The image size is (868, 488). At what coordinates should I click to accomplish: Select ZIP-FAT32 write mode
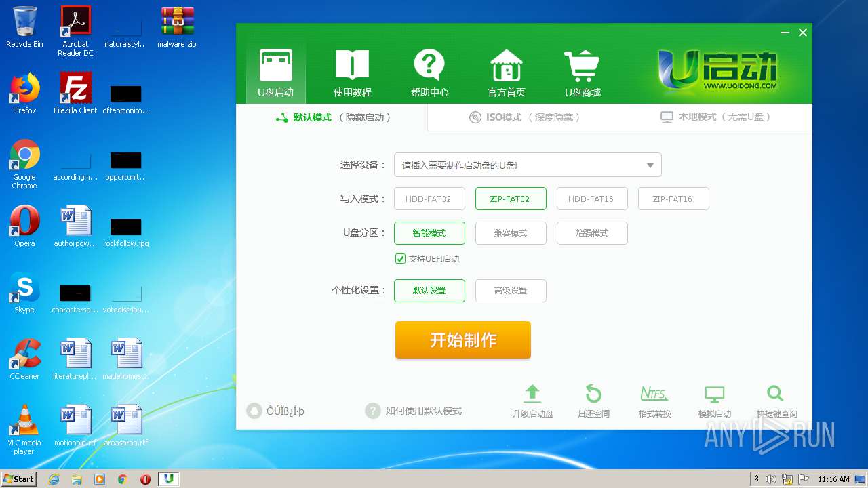(511, 199)
